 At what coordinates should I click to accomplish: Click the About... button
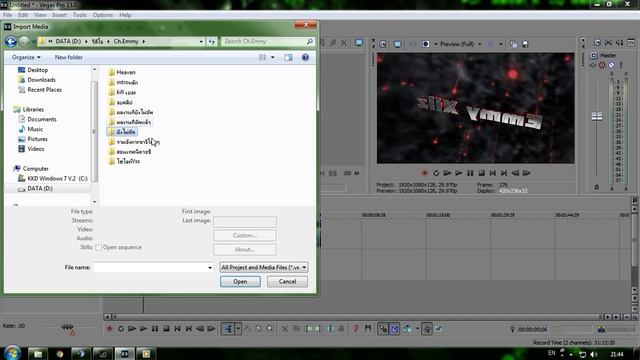point(244,249)
